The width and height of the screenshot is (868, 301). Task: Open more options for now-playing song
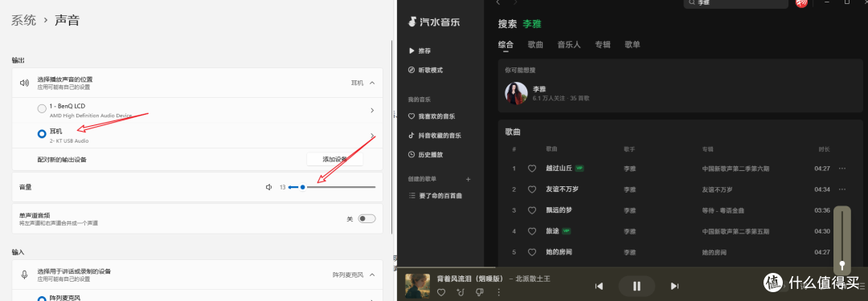tap(499, 292)
